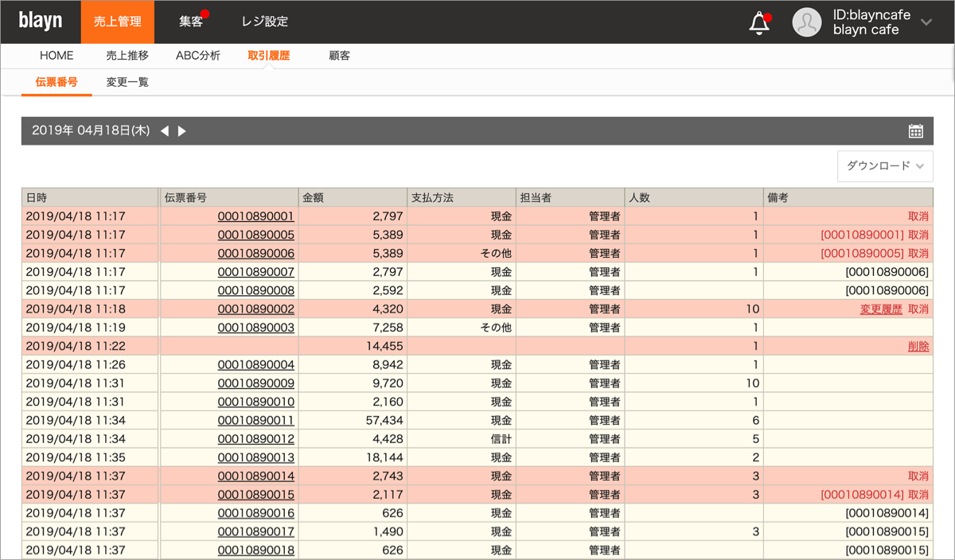Switch to 変更一覧 sub-tab

point(127,82)
